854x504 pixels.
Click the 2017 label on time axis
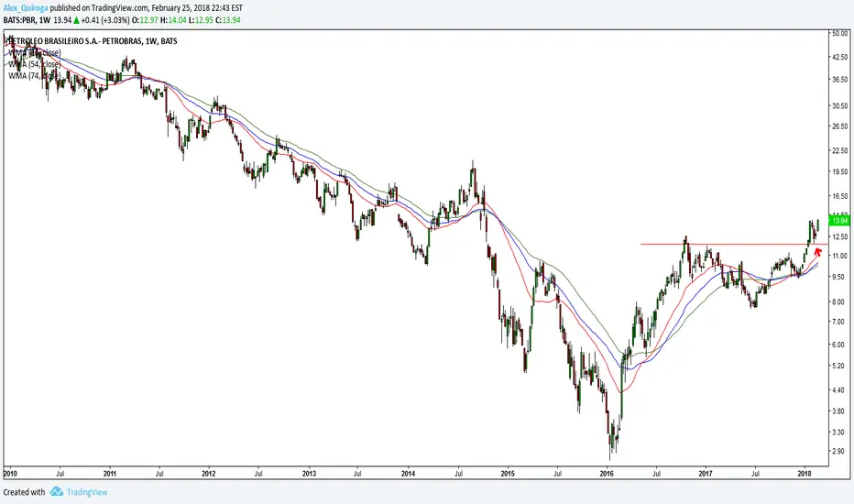pos(706,474)
